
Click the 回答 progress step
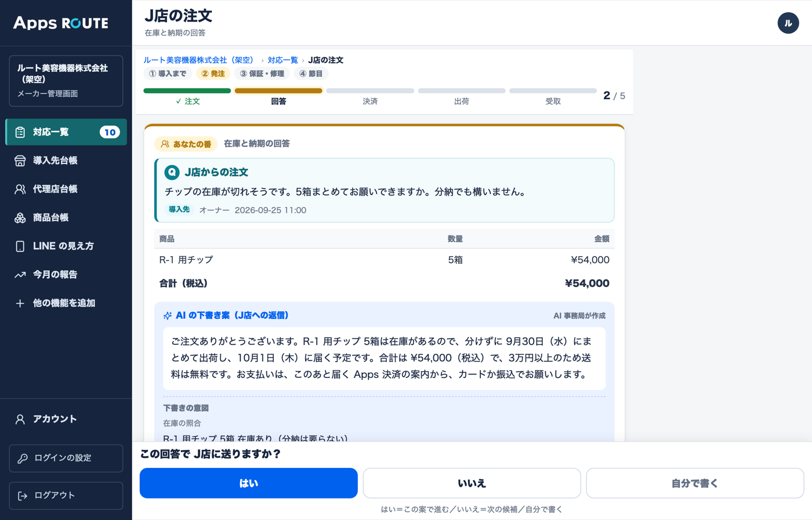pyautogui.click(x=278, y=97)
